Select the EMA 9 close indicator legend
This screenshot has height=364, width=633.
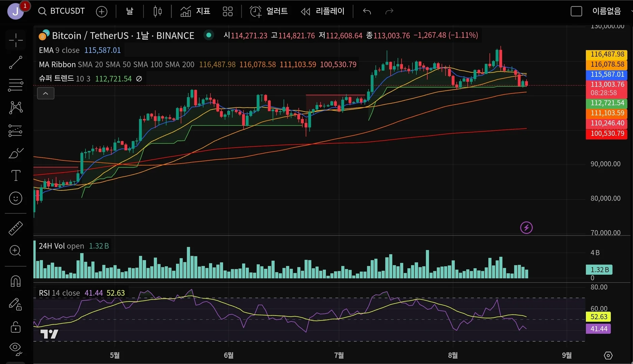pyautogui.click(x=59, y=50)
